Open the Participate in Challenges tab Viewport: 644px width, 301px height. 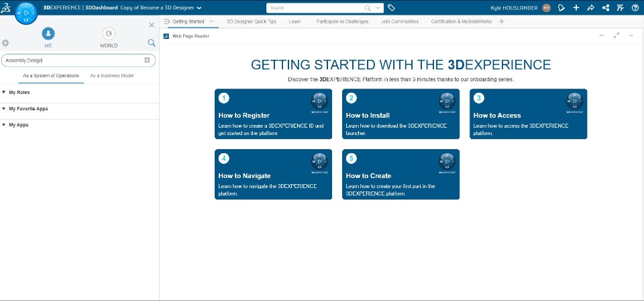[x=342, y=21]
